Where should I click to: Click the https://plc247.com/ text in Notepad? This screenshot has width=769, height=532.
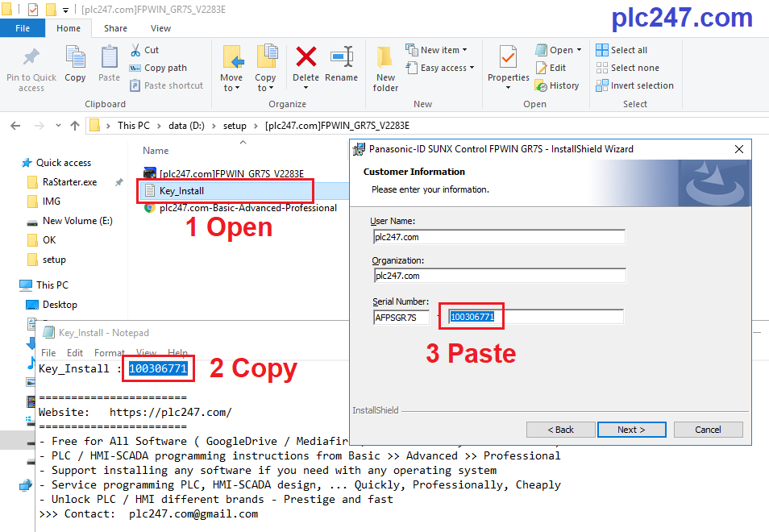tap(170, 413)
